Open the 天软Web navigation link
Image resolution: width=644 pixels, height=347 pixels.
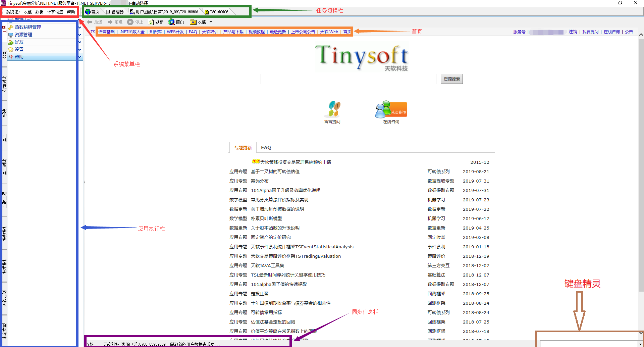tap(329, 32)
